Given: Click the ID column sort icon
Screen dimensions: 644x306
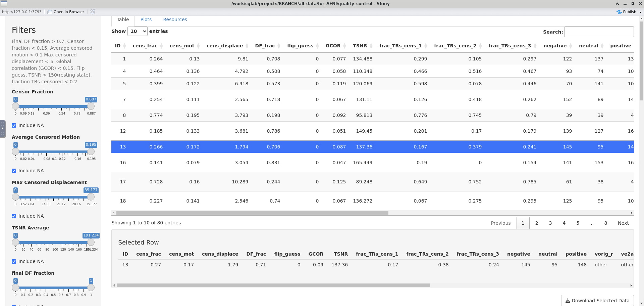Looking at the screenshot, I should [x=124, y=46].
